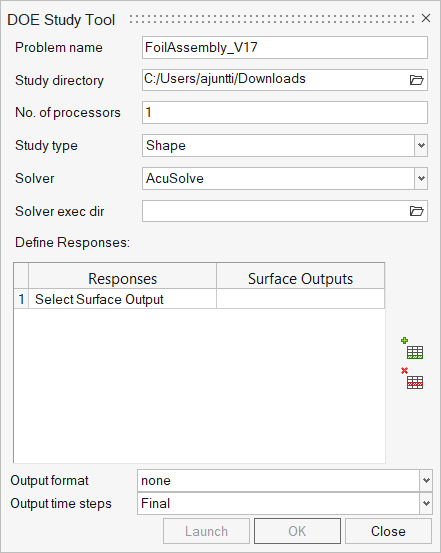Select the 'Select Surface Output' response cell

click(x=122, y=299)
